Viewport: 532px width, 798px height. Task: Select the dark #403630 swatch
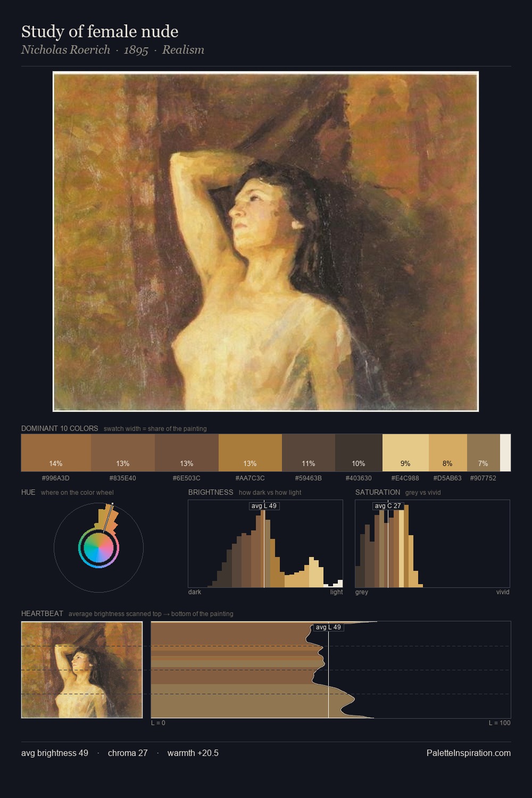pyautogui.click(x=359, y=453)
